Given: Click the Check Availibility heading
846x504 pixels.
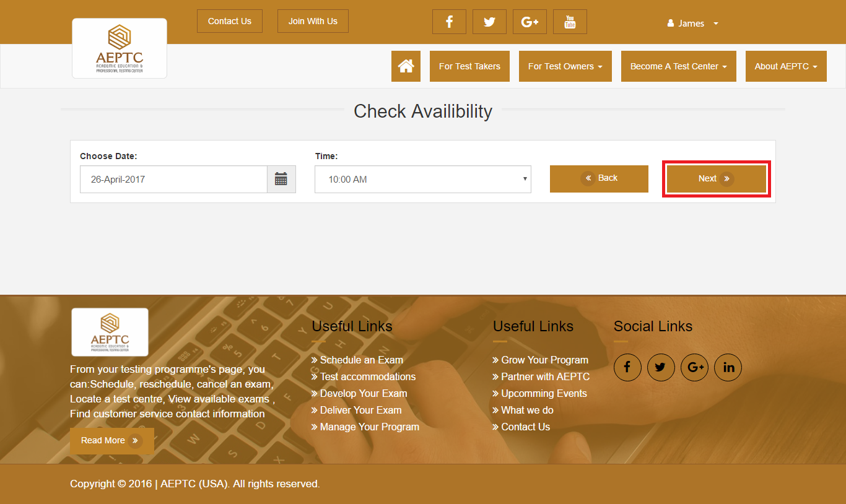Looking at the screenshot, I should [x=423, y=111].
